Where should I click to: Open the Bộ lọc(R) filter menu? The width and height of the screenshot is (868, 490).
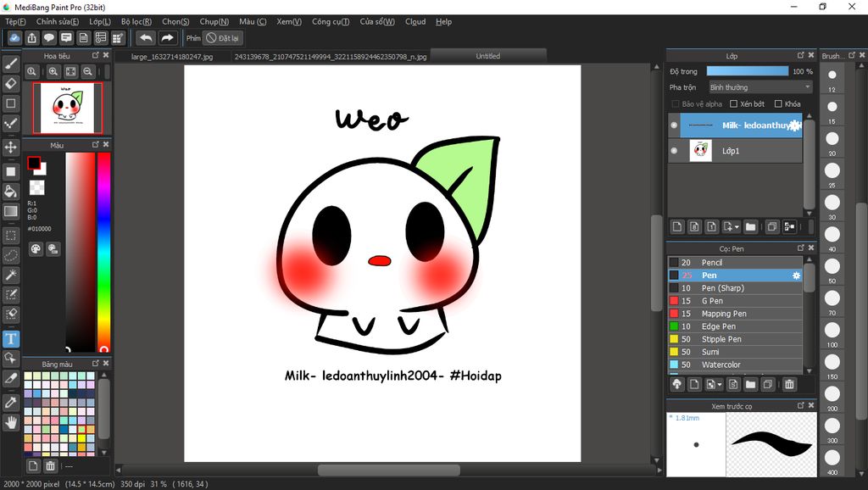pyautogui.click(x=136, y=21)
